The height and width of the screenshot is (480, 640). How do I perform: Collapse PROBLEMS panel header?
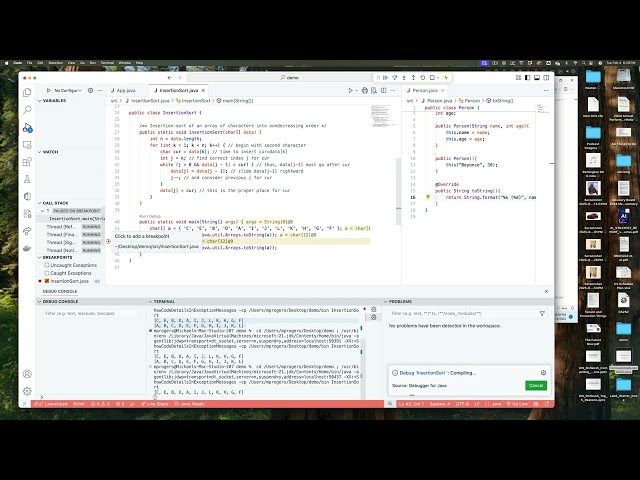386,301
